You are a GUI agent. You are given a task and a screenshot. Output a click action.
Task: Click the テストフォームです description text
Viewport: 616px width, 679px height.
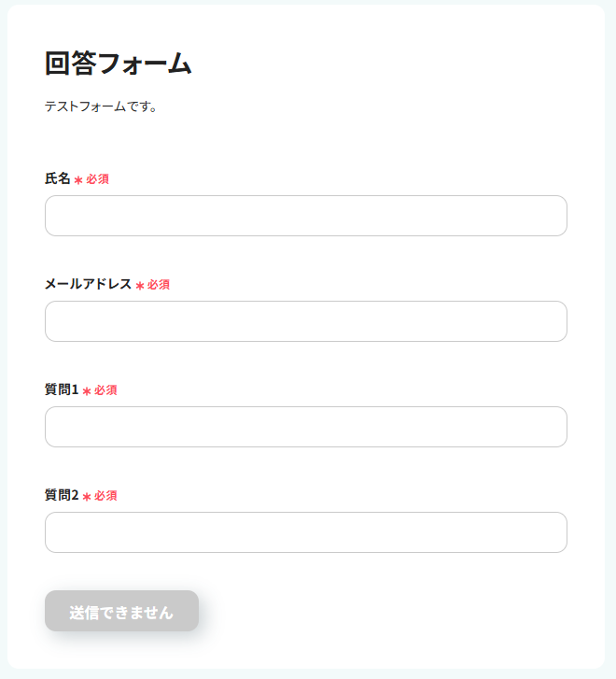coord(101,106)
